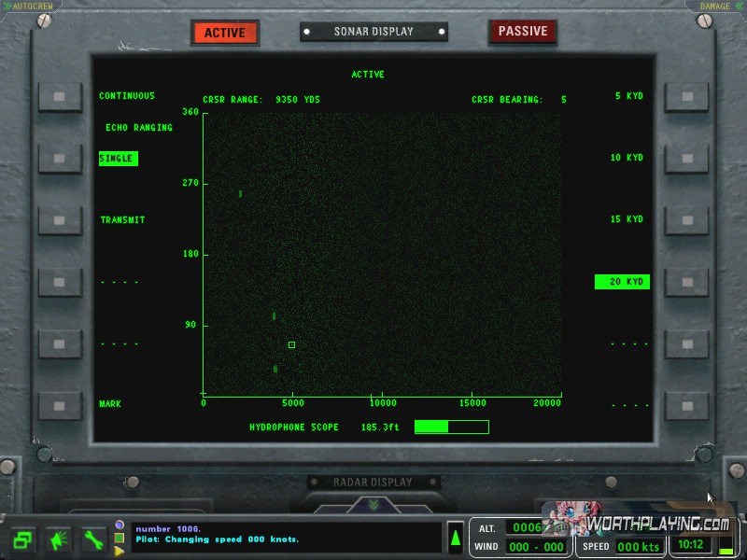Click the hydrophone scope depth bar
The height and width of the screenshot is (560, 747).
point(451,427)
